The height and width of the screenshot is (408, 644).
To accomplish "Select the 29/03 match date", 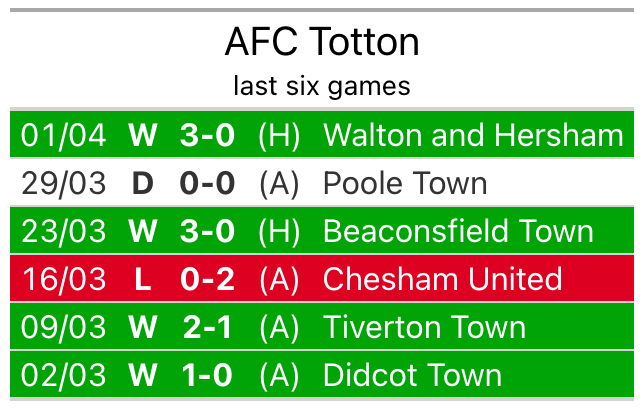I will tap(63, 183).
